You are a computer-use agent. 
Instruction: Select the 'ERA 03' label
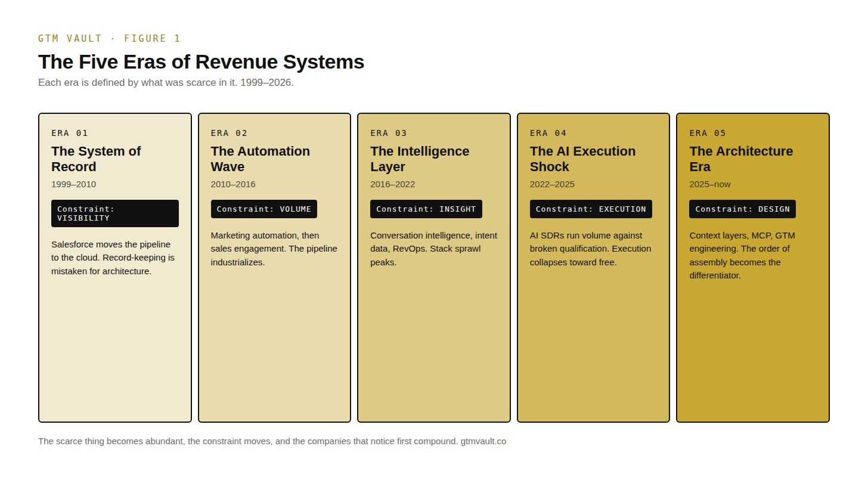tap(389, 133)
